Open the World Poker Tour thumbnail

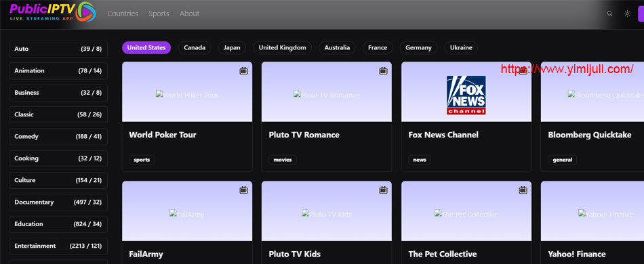(187, 92)
